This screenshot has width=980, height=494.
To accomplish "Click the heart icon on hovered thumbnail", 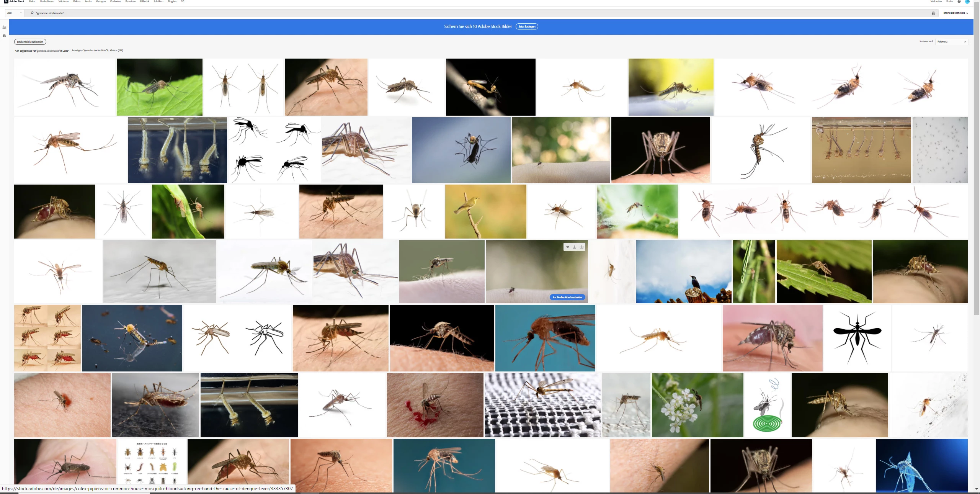I will (x=568, y=247).
